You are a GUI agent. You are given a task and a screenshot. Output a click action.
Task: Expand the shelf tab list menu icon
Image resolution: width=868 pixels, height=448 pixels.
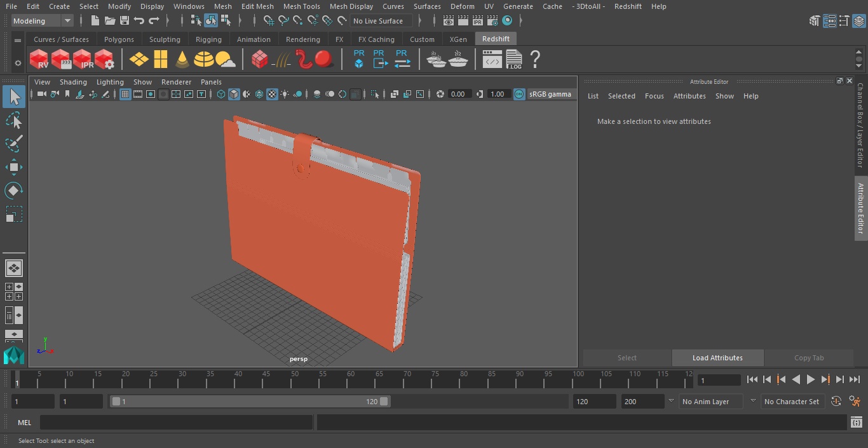click(x=18, y=40)
